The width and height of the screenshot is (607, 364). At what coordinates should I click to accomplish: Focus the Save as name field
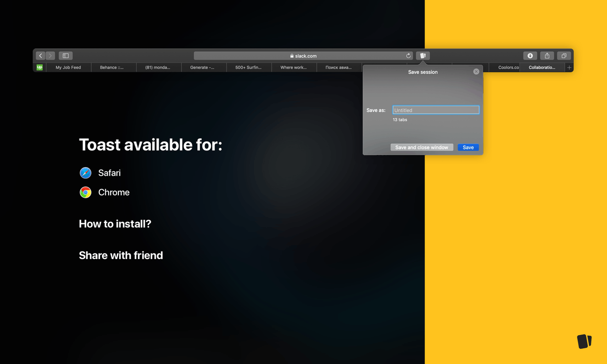pos(435,110)
